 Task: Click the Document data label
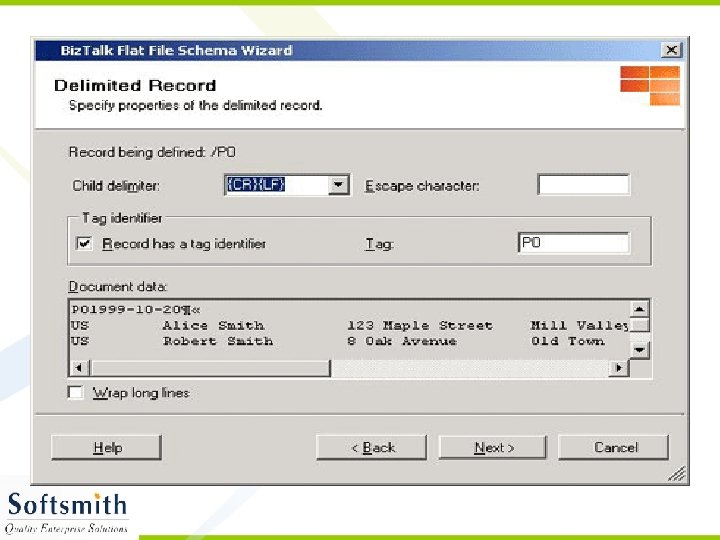coord(118,287)
